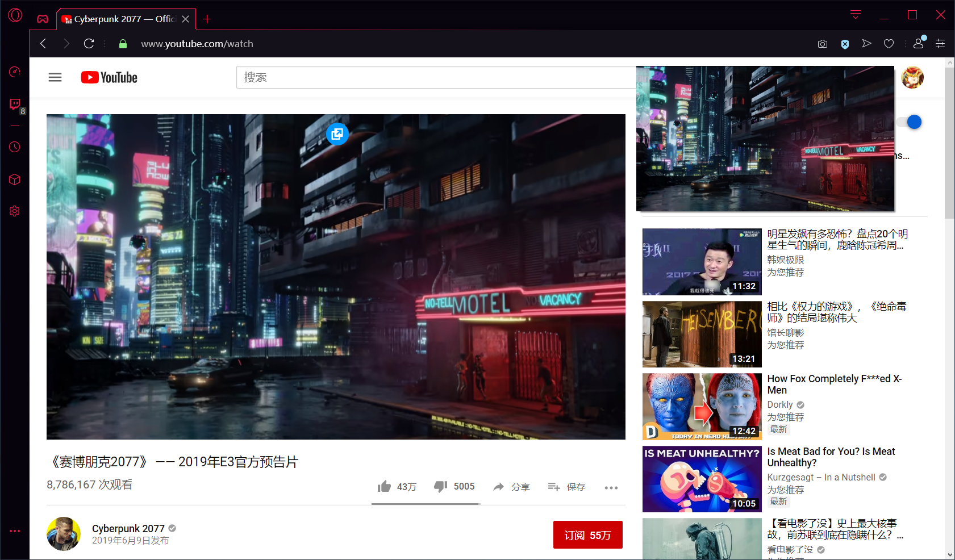The width and height of the screenshot is (955, 560).
Task: Click the floating mini video pop-out
Action: [x=765, y=139]
